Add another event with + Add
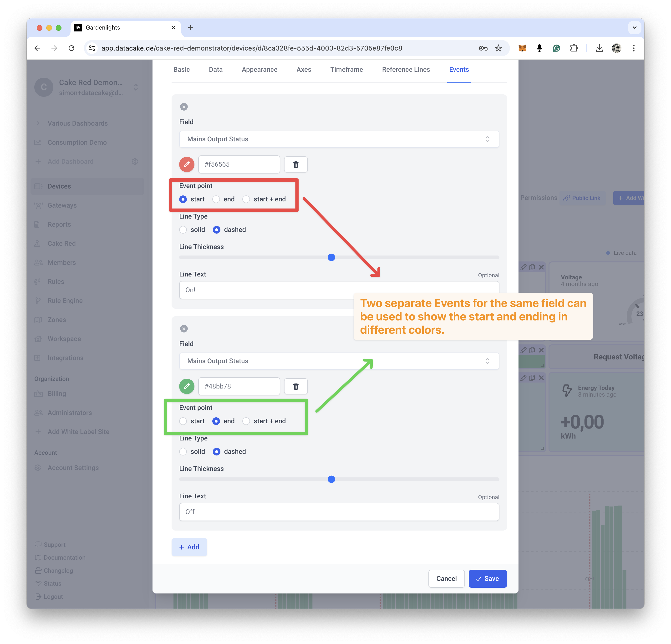 click(x=189, y=547)
